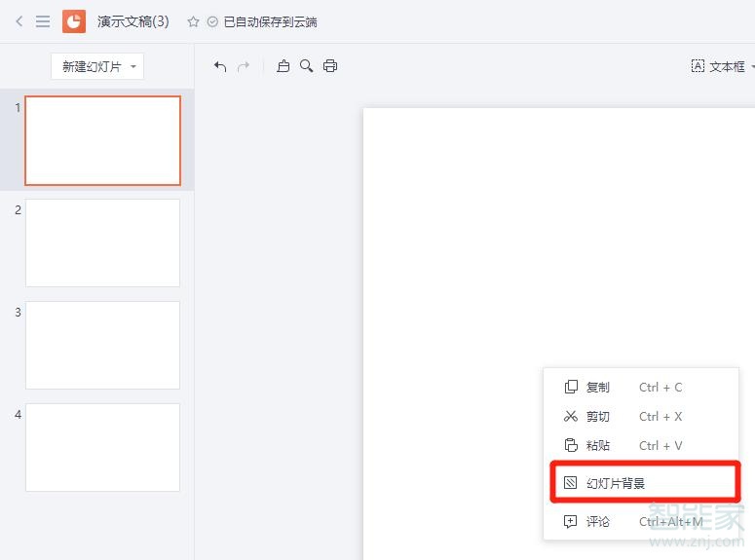Select slide 2 thumbnail
755x560 pixels.
[x=102, y=243]
